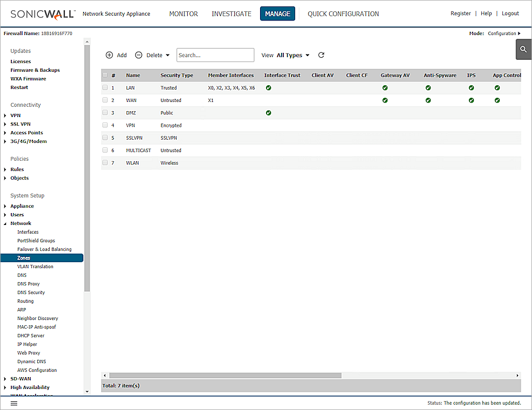Click WAN Gateway AV green checkmark
Image resolution: width=532 pixels, height=410 pixels.
(385, 100)
